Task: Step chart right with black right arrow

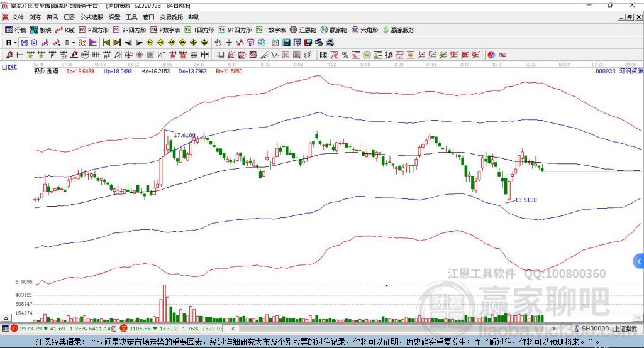Action: click(x=139, y=43)
